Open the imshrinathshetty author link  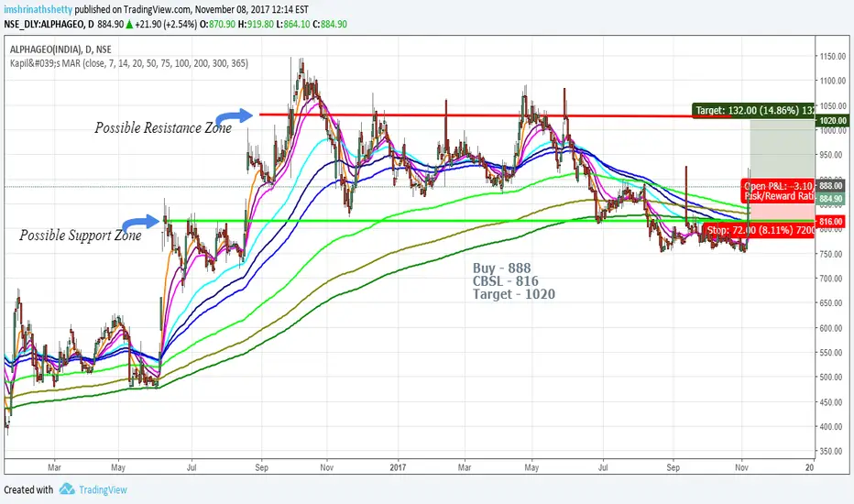click(x=38, y=9)
